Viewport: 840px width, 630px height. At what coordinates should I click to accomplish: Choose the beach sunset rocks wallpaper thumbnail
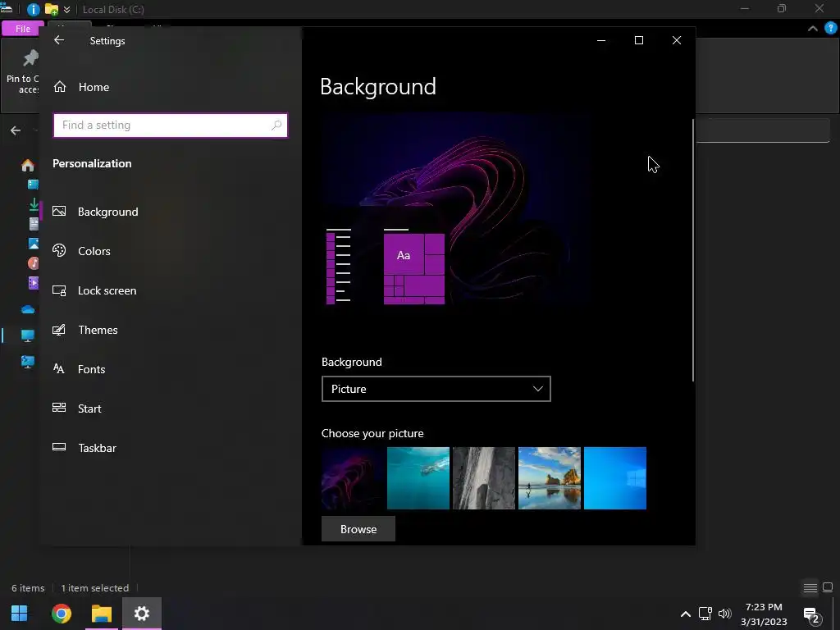coord(549,478)
